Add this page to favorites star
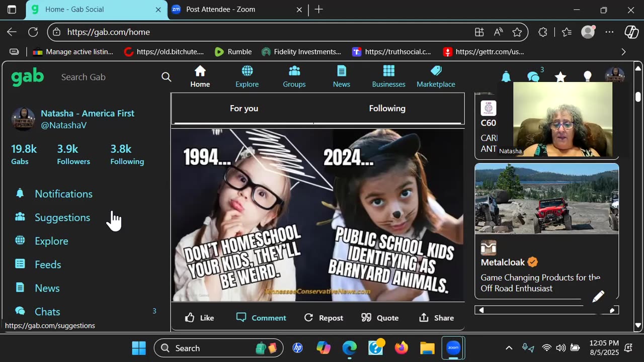The height and width of the screenshot is (362, 644). tap(517, 32)
